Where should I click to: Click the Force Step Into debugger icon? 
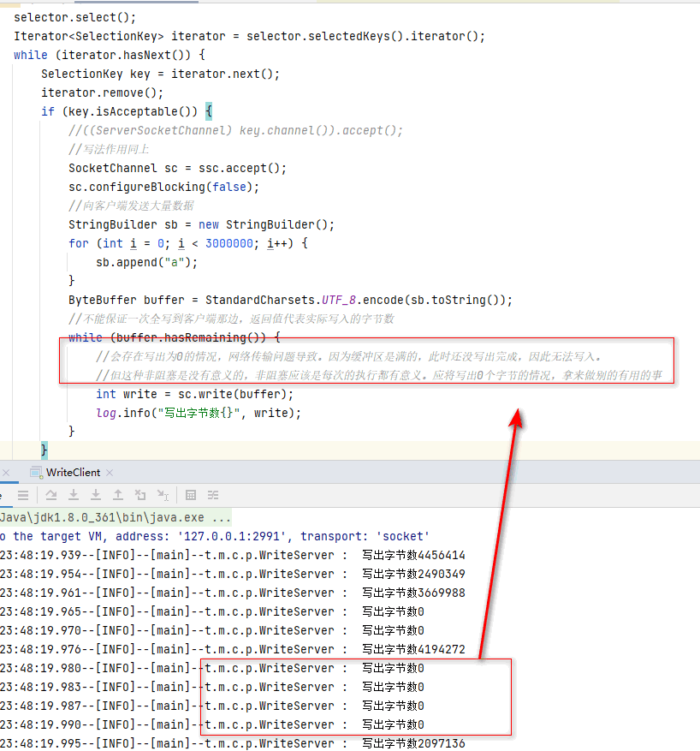[96, 495]
